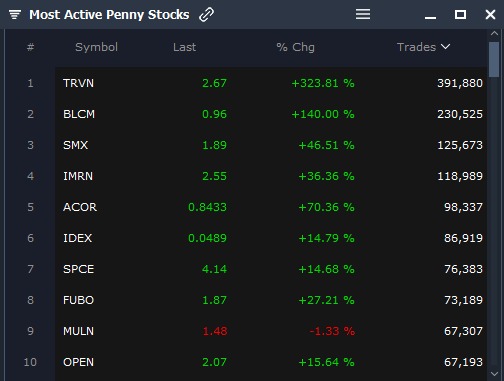Click the link chain icon

206,15
